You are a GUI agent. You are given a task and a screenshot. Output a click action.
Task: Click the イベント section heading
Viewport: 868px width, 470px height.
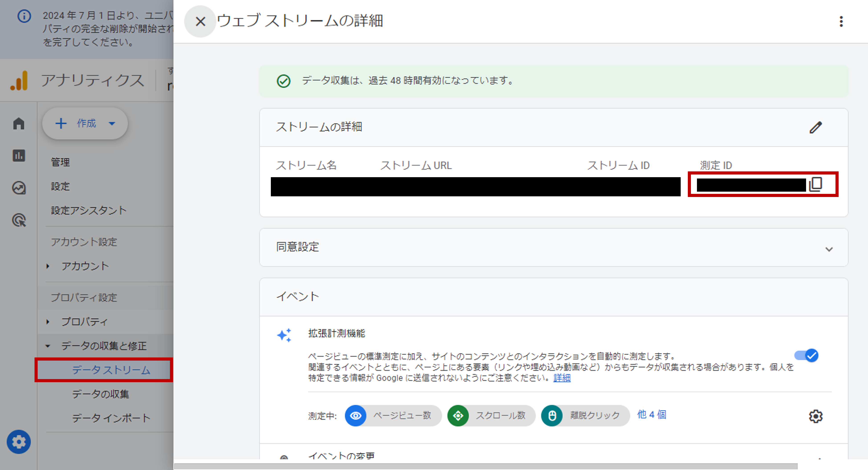298,296
